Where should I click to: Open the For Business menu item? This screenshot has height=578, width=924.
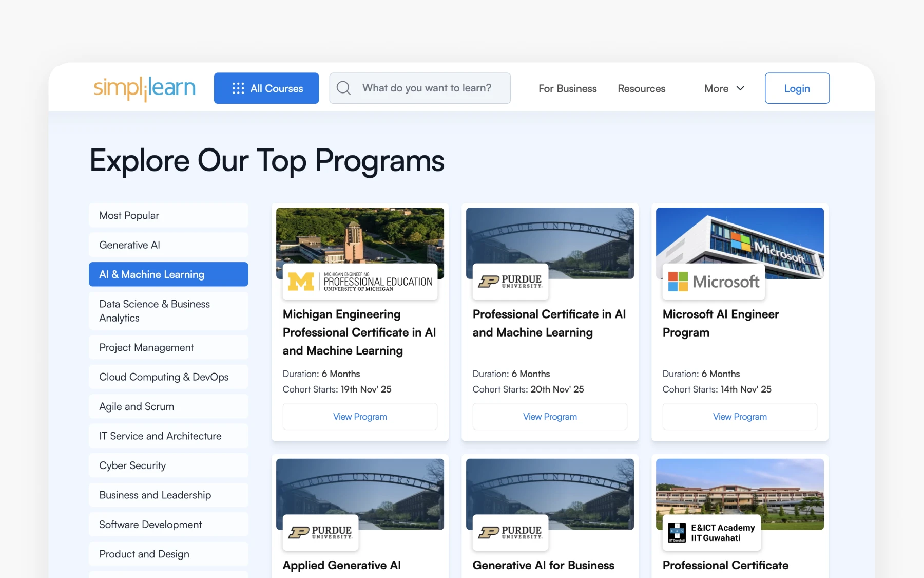568,88
